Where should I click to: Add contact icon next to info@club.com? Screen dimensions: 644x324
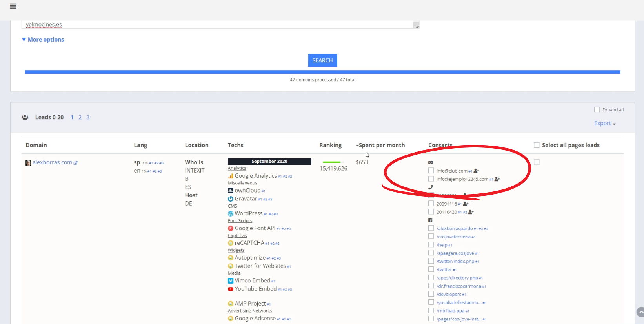click(x=477, y=171)
